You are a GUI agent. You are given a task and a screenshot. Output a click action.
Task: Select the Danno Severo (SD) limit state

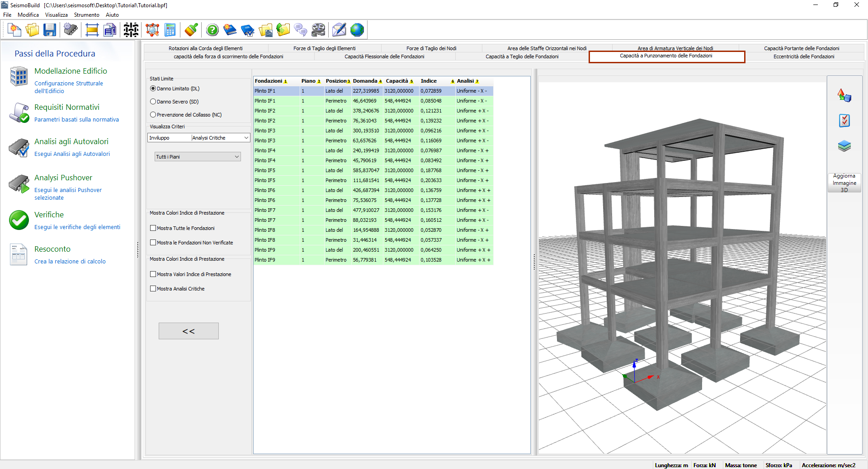(153, 102)
